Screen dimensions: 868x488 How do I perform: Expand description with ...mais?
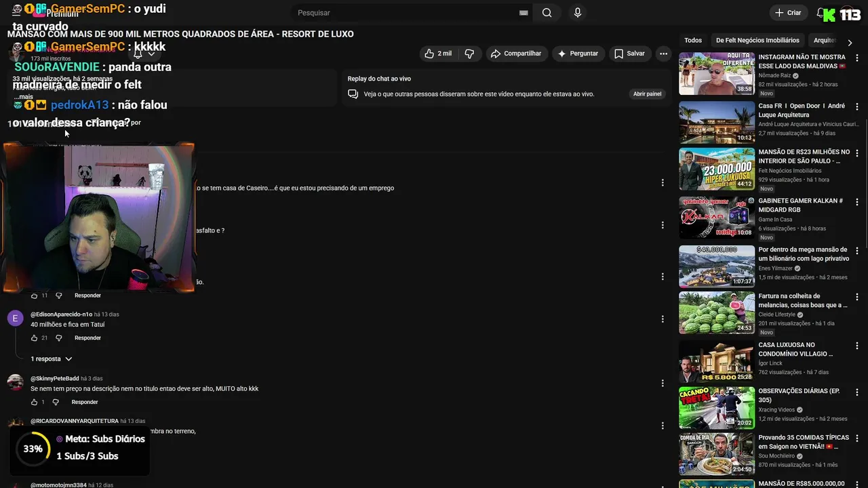coord(23,97)
